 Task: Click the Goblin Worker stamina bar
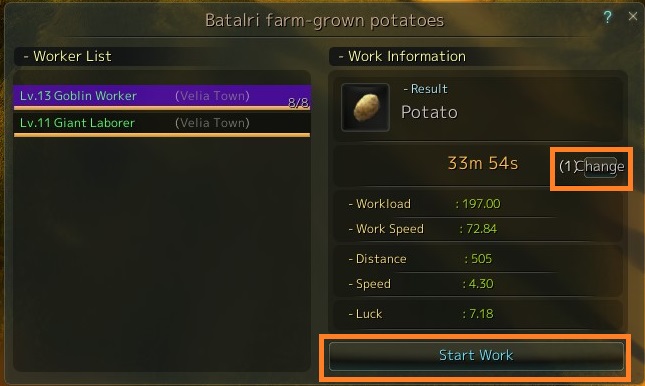click(162, 108)
